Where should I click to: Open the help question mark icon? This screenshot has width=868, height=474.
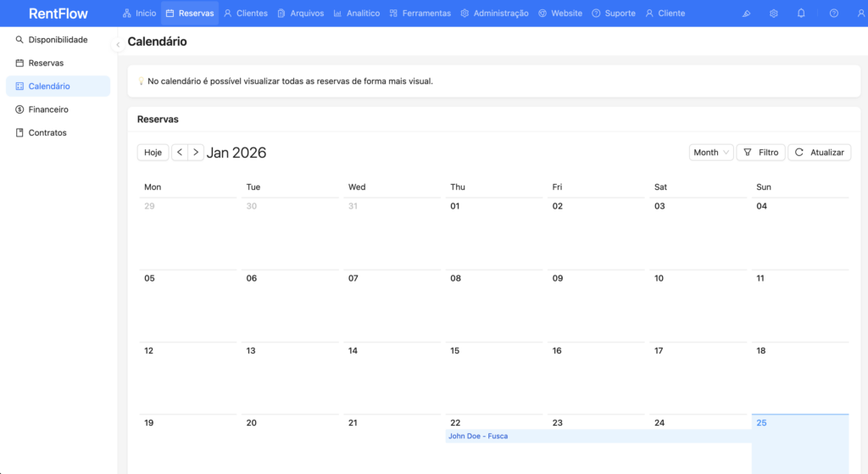point(834,14)
